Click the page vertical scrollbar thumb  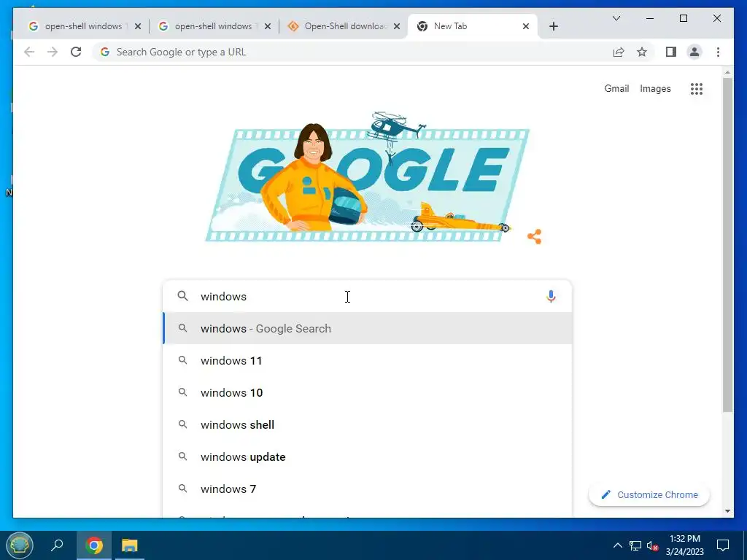click(727, 245)
